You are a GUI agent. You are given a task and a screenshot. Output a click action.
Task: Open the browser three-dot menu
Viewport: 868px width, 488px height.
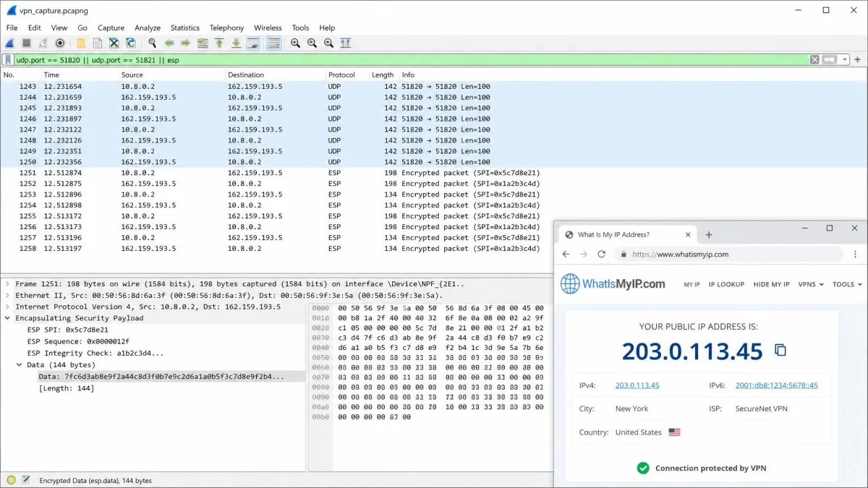point(856,254)
